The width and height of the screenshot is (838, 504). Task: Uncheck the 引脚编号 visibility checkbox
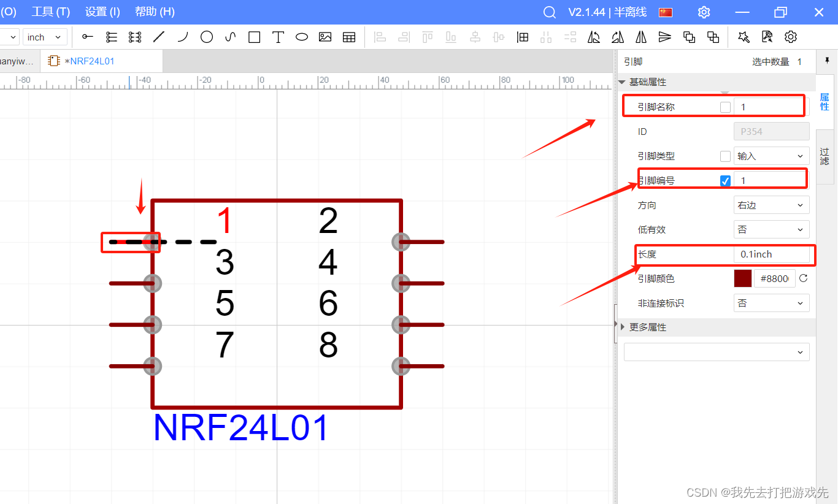click(725, 181)
